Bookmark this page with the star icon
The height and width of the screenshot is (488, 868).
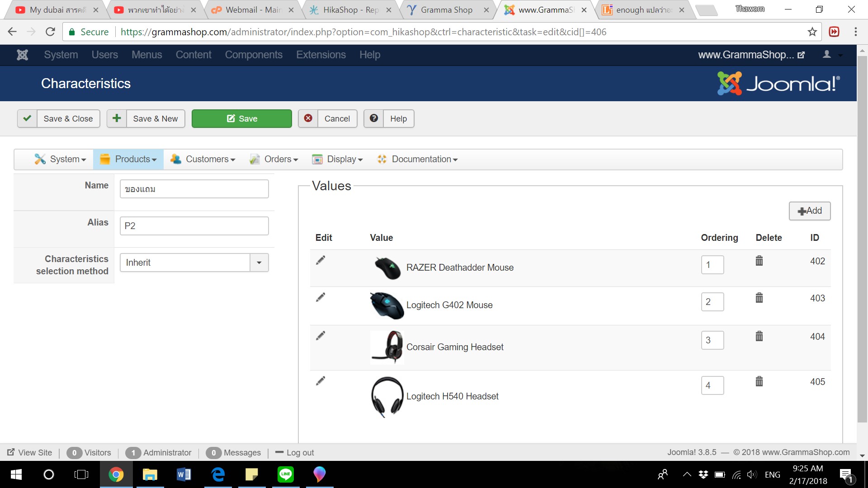(812, 32)
